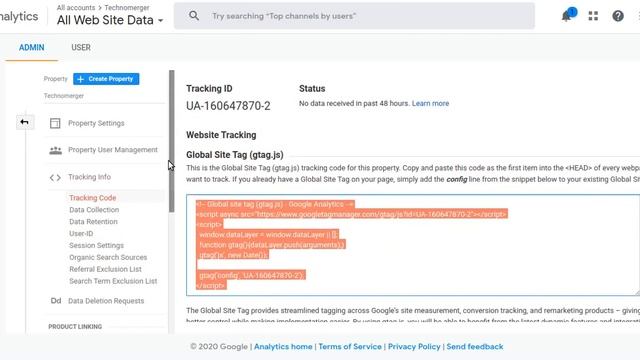Screen dimensions: 640x360
Task: Open Property User Management
Action: point(113,150)
